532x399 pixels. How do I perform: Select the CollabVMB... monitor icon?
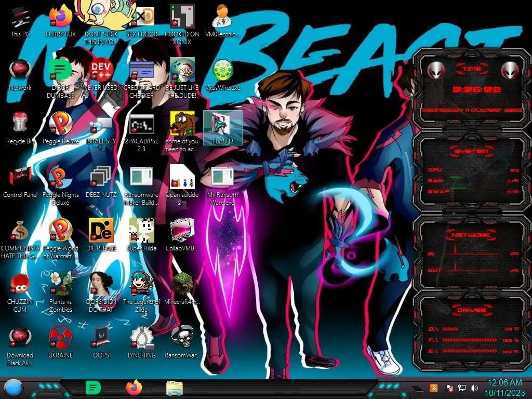182,235
